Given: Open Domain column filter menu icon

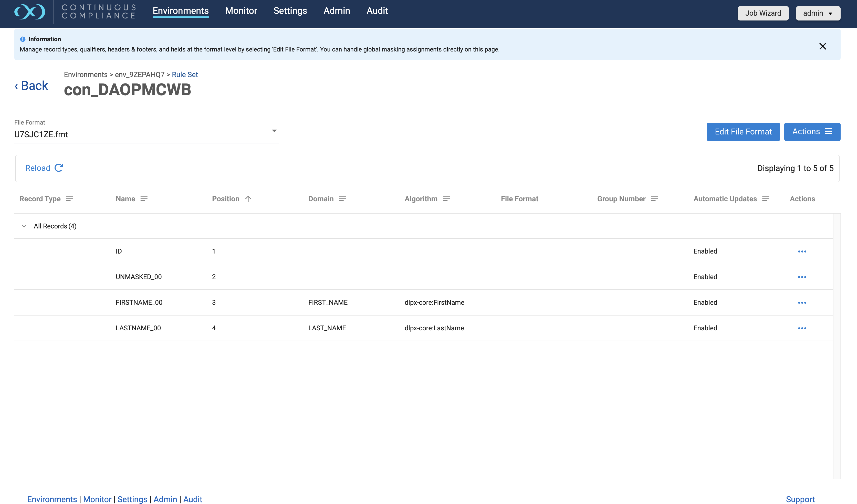Looking at the screenshot, I should tap(342, 199).
